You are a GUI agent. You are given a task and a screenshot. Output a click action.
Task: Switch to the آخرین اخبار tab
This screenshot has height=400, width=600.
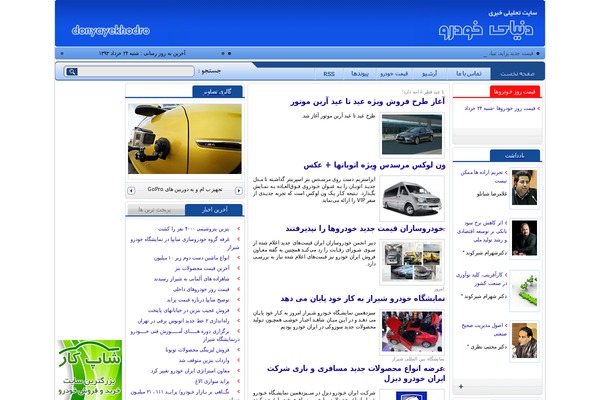[214, 210]
